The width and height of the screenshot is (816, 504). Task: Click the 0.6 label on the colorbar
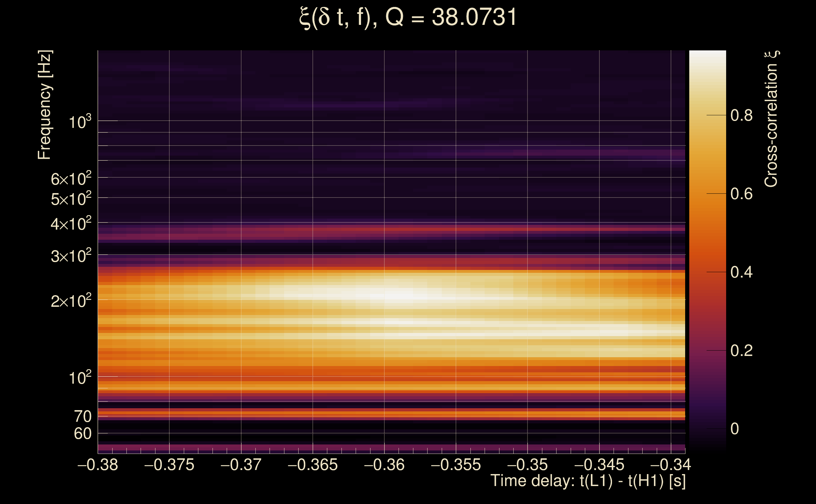[x=741, y=194]
